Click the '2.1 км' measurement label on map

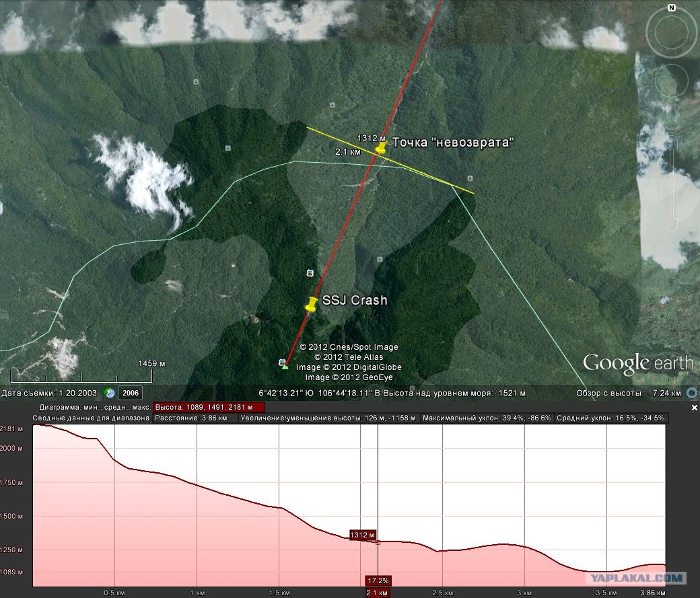click(x=348, y=152)
